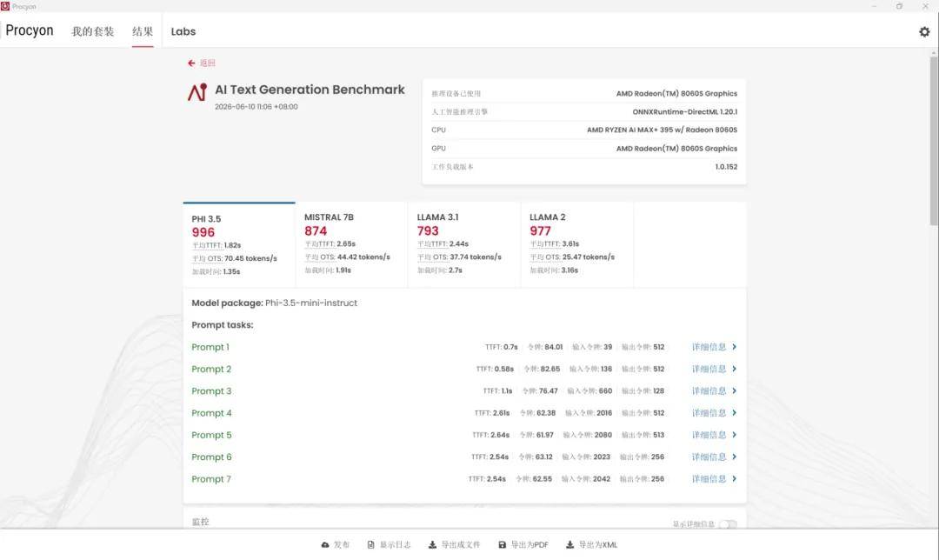Click 导出成文件 export to file

pos(454,544)
